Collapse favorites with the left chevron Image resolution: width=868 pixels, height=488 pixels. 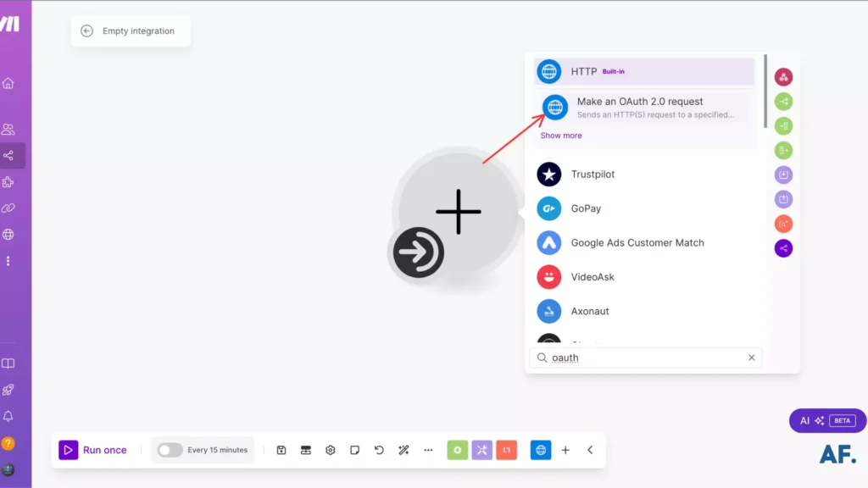[x=590, y=450]
